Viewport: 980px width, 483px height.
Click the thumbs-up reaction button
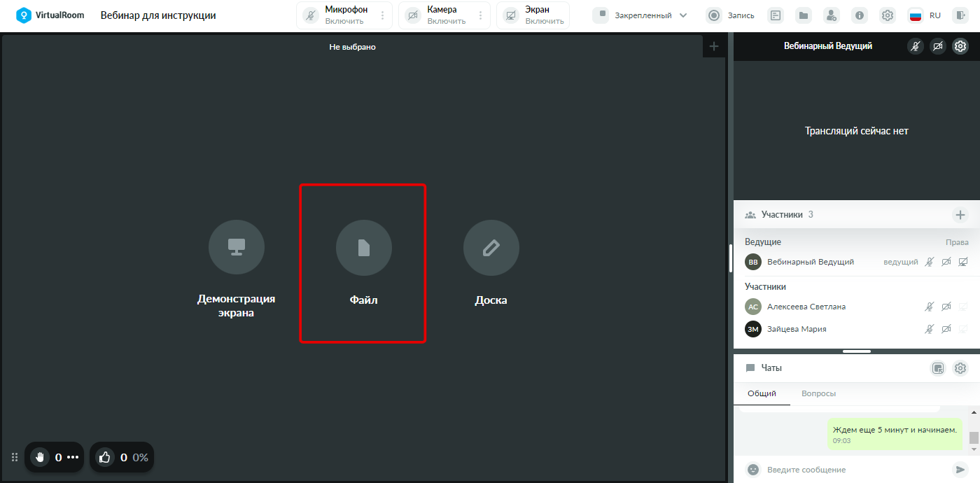pos(105,457)
